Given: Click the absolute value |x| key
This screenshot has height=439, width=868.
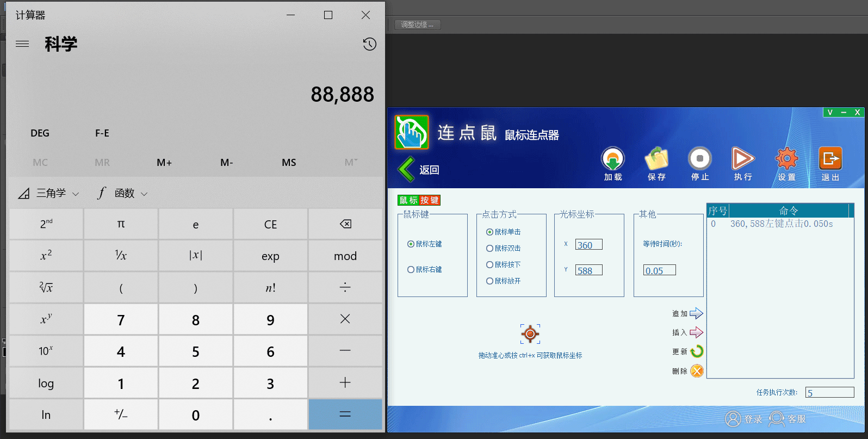Looking at the screenshot, I should coord(196,256).
